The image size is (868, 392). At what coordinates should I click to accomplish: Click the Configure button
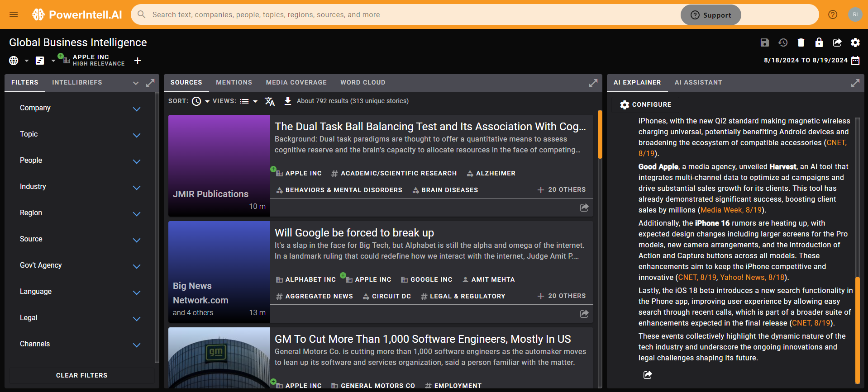(x=645, y=104)
